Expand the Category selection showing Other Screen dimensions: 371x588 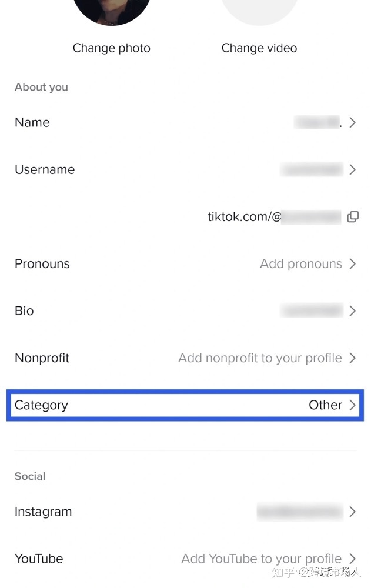(x=185, y=405)
